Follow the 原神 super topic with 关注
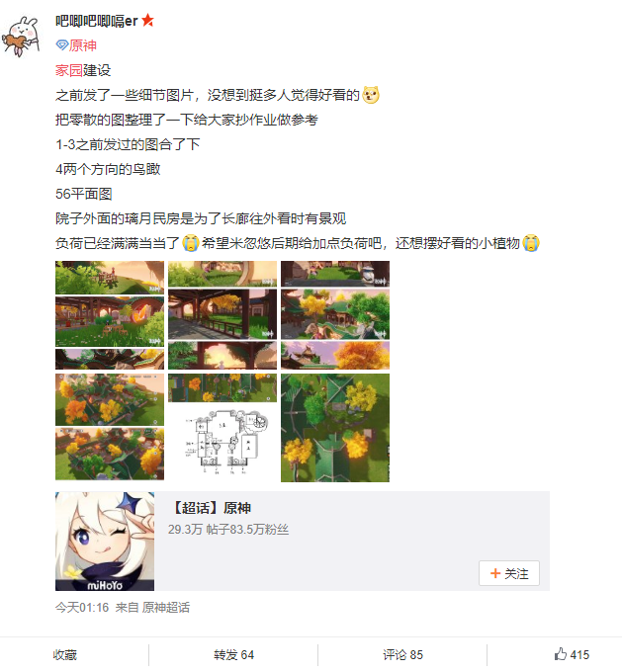This screenshot has width=622, height=672. 509,573
